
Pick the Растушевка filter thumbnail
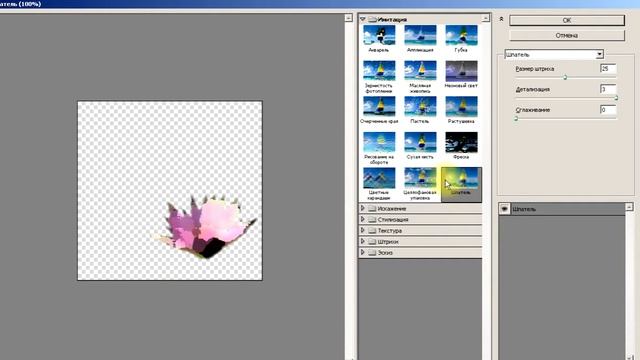click(x=461, y=107)
